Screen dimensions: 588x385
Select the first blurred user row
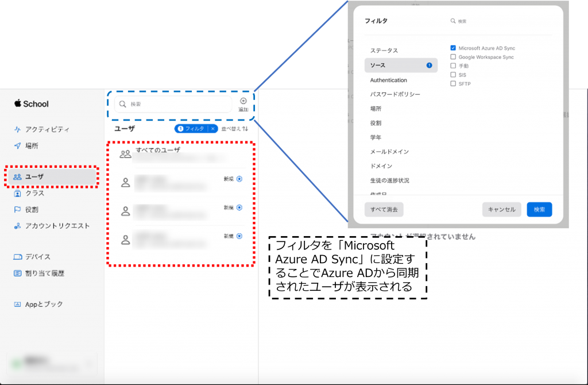tap(182, 183)
